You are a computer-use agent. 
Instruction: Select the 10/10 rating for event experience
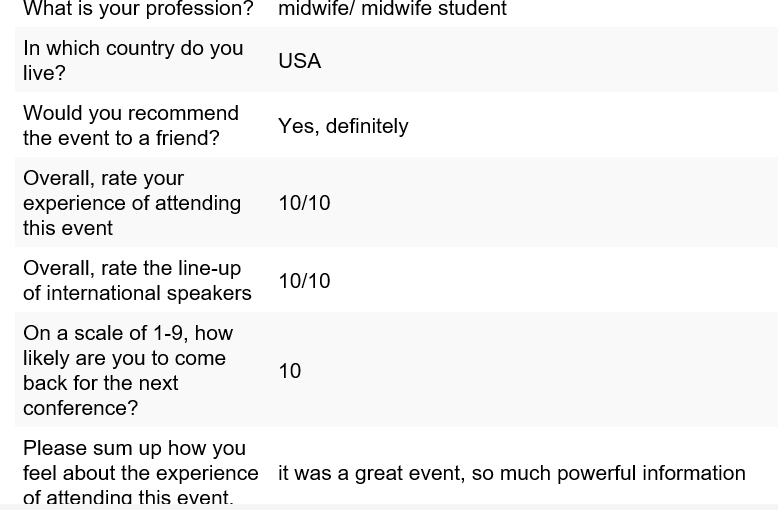(304, 203)
